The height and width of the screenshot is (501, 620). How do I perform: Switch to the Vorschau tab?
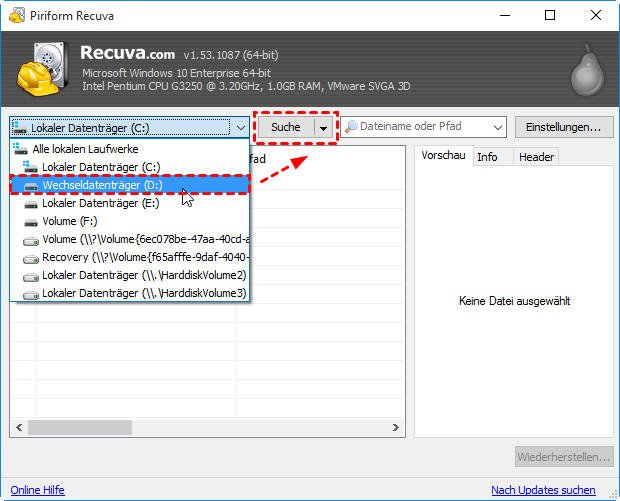(443, 155)
